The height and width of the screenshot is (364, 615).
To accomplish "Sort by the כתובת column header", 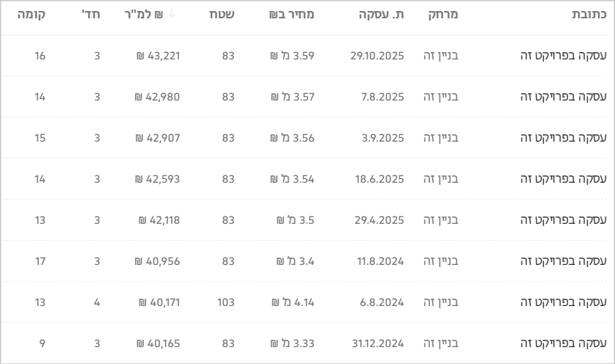I will [x=589, y=15].
